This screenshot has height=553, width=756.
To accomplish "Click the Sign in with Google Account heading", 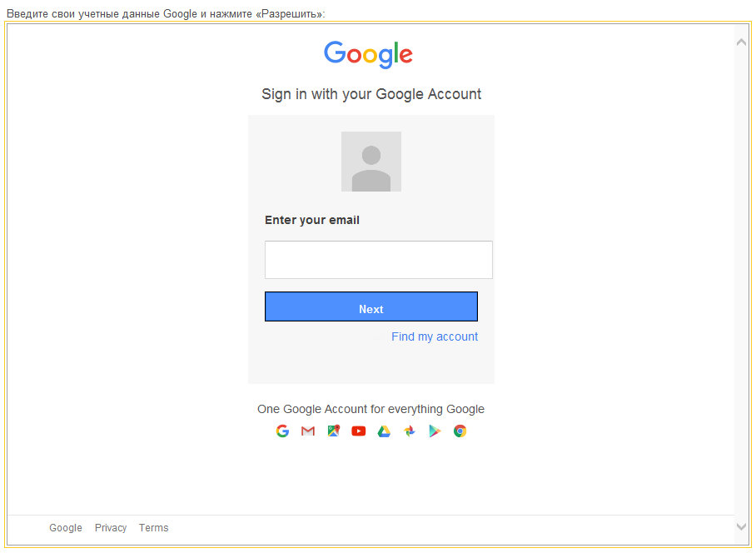I will [371, 94].
